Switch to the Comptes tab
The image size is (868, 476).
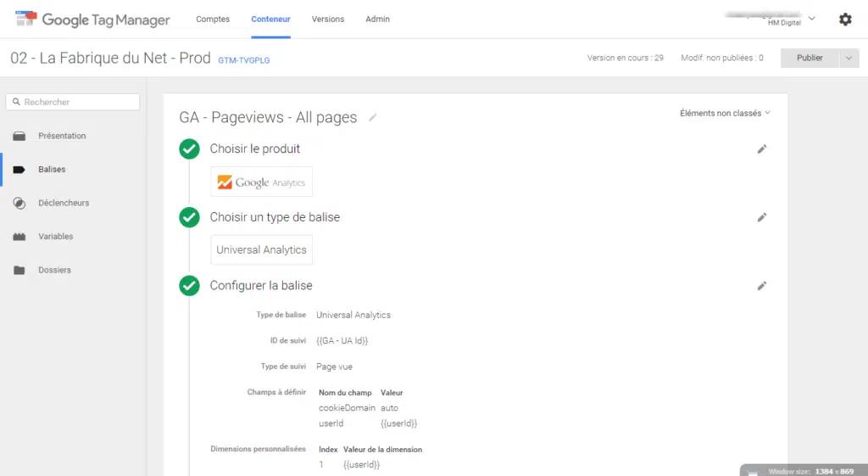(213, 20)
